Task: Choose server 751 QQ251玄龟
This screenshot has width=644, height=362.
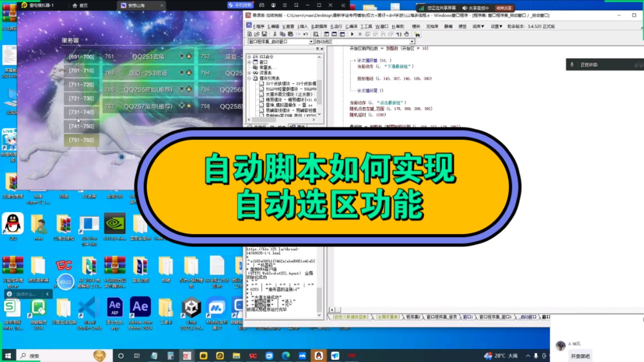Action: click(148, 57)
